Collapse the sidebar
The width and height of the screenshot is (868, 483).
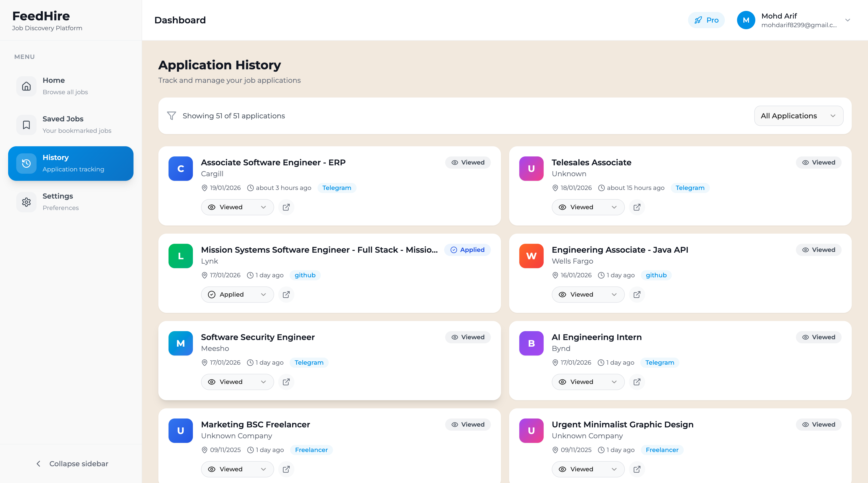click(x=71, y=463)
